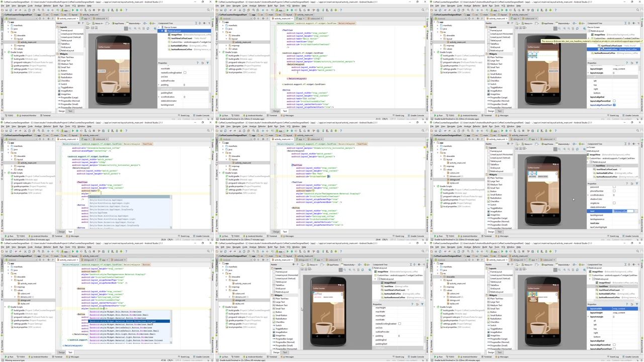Toggle nestedScrollingEnabled checkbox in top-left screenshot

pyautogui.click(x=185, y=73)
